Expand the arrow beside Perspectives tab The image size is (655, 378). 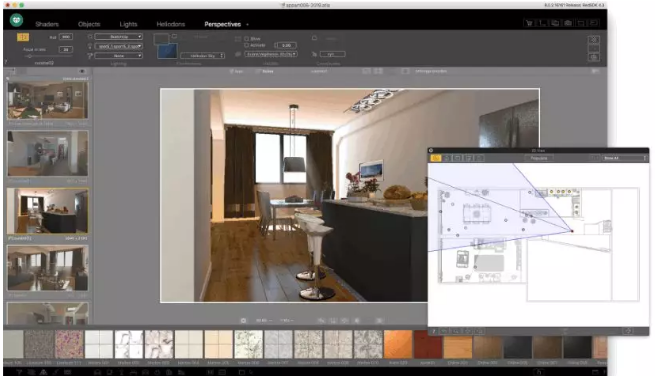pyautogui.click(x=247, y=25)
